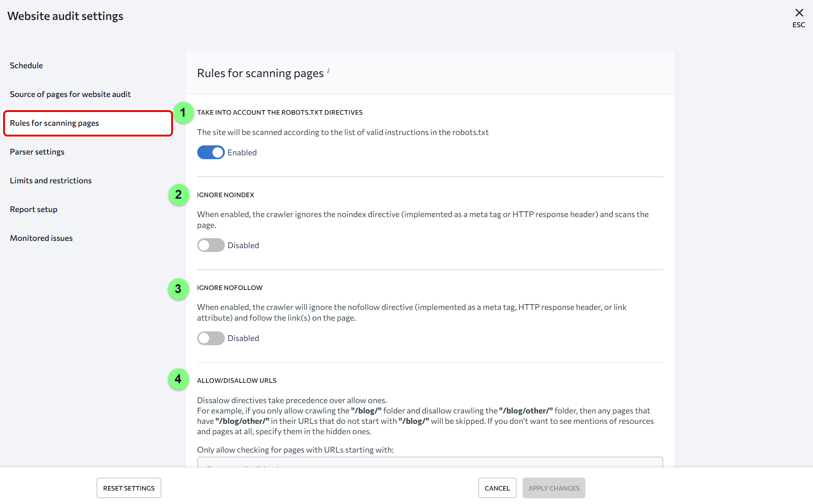Open Limits and restrictions section
This screenshot has height=504, width=813.
[x=51, y=181]
